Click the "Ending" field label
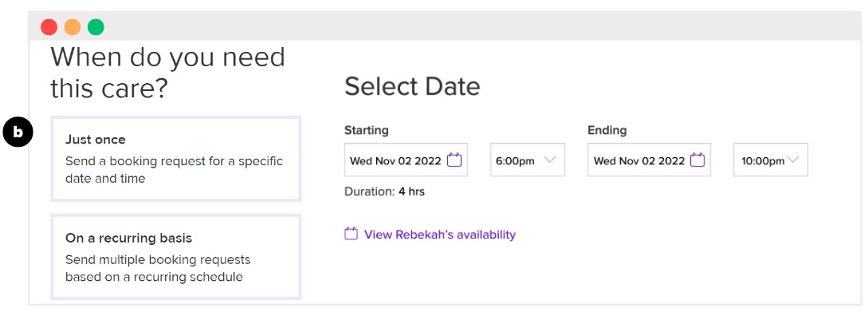Viewport: 868px width, 312px height. (607, 130)
